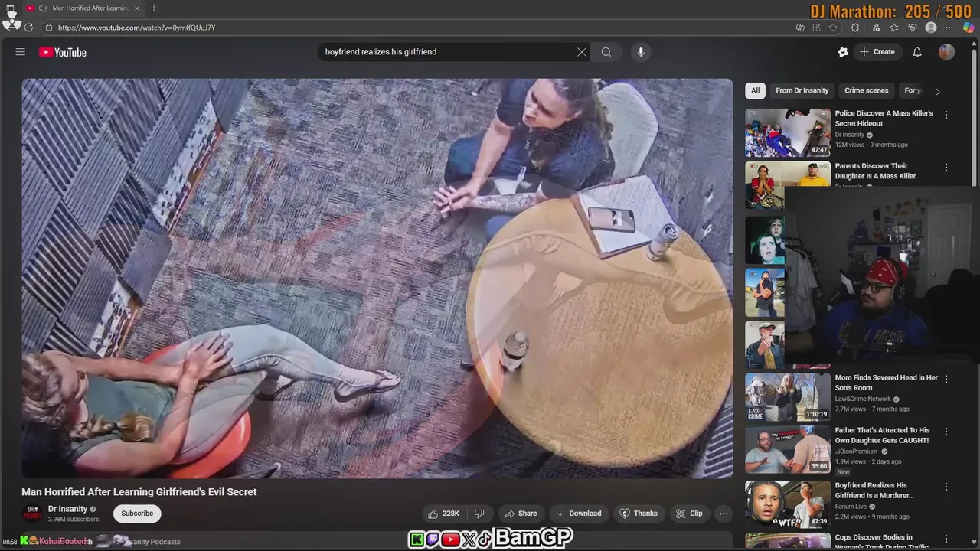View site information via the padlock icon
The image size is (980, 551).
pyautogui.click(x=49, y=28)
